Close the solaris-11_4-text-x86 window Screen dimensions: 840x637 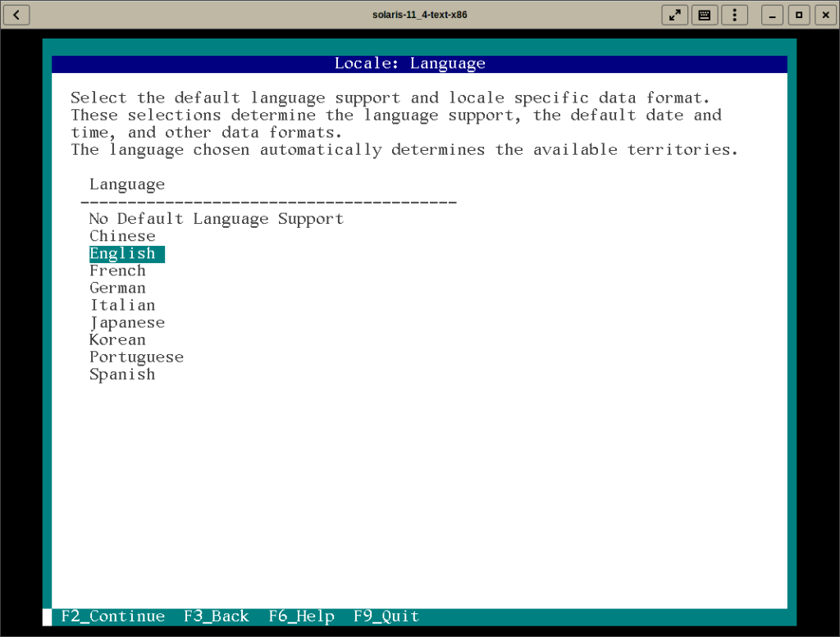click(825, 15)
